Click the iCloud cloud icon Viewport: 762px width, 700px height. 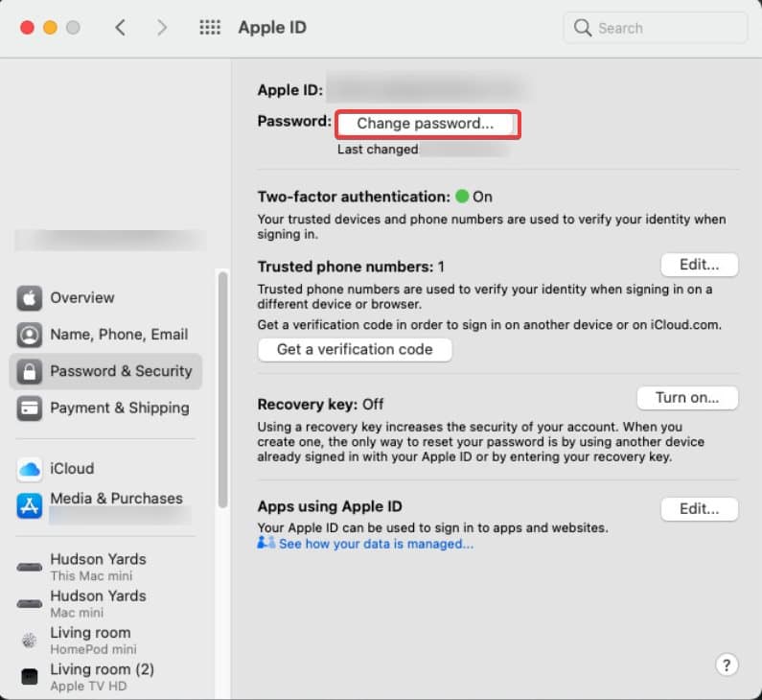29,470
